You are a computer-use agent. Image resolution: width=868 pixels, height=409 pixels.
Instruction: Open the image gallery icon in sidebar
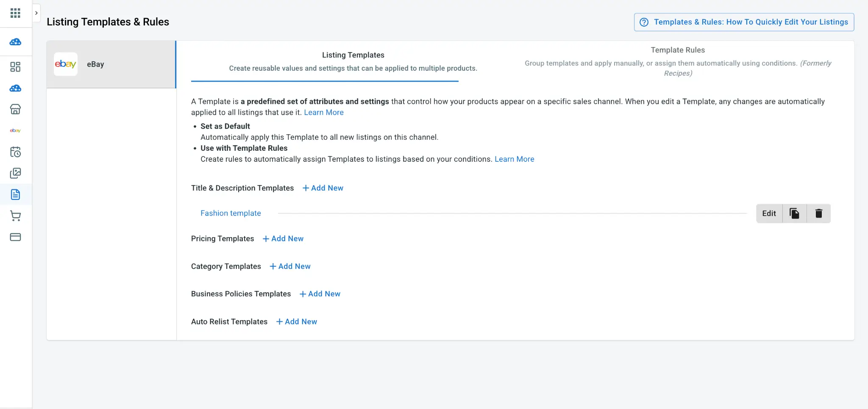[x=15, y=173]
